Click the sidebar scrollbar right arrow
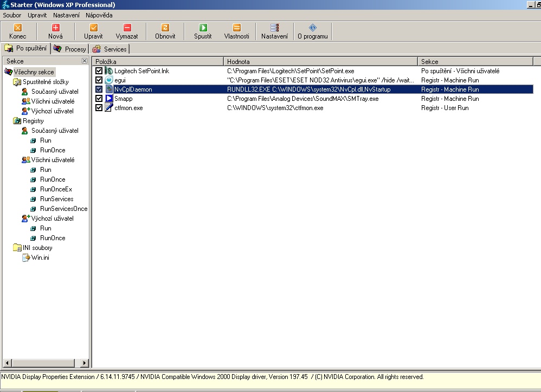541x392 pixels. 85,363
